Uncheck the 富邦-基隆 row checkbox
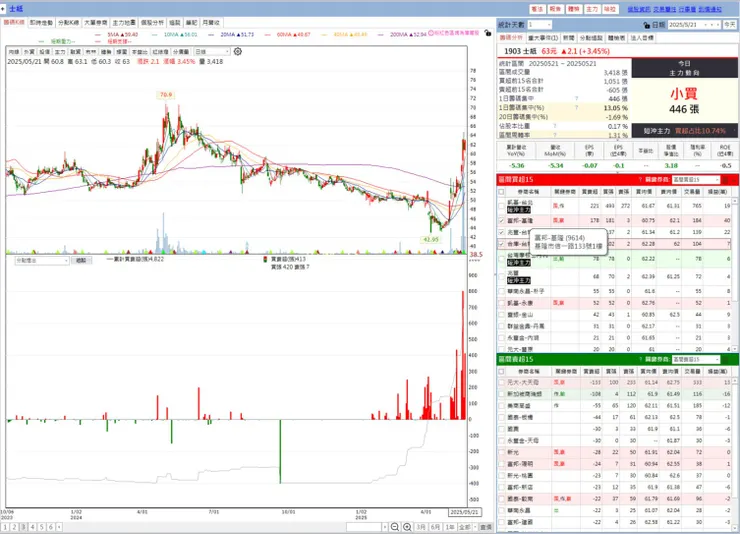740x534 pixels. click(501, 220)
